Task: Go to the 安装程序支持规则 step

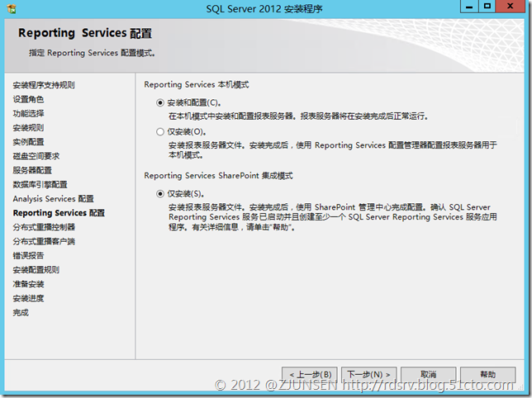Action: pos(44,85)
